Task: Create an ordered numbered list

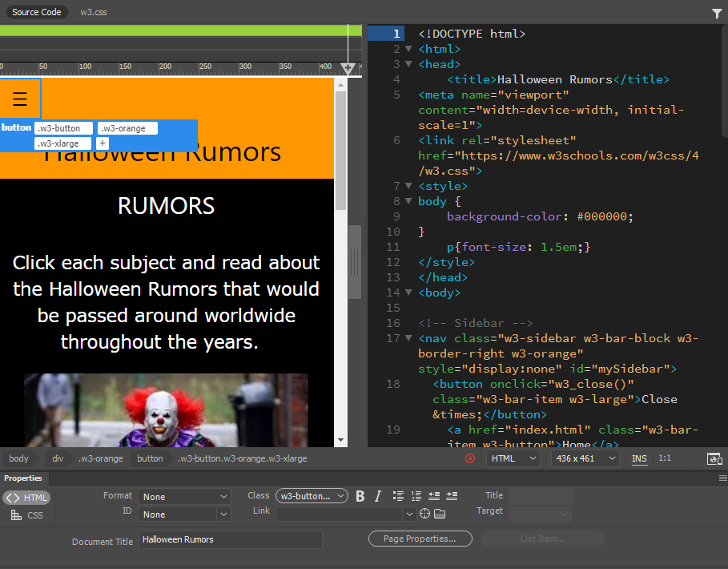Action: coord(416,496)
